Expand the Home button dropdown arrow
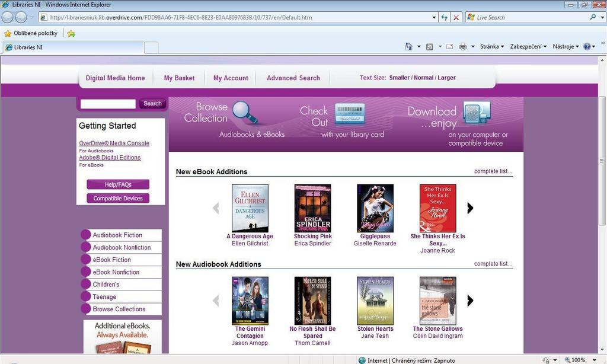This screenshot has height=364, width=607. [x=418, y=46]
